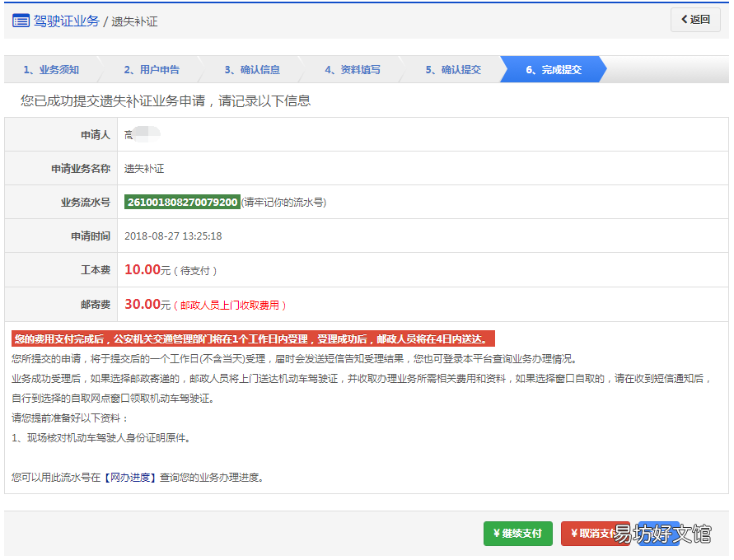Screen dimensions: 734x560
Task: Select step 3、确认信息
Action: [252, 70]
